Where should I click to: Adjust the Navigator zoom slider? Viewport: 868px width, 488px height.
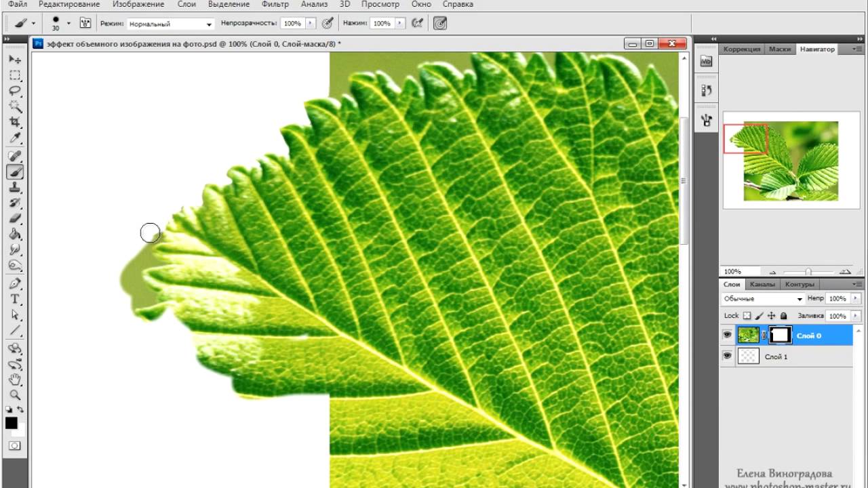(x=808, y=272)
